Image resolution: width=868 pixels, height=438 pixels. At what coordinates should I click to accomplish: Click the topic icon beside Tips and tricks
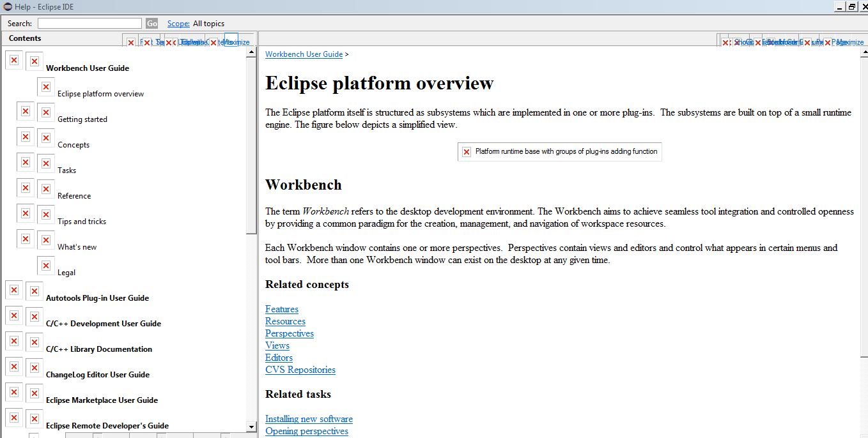click(x=46, y=215)
